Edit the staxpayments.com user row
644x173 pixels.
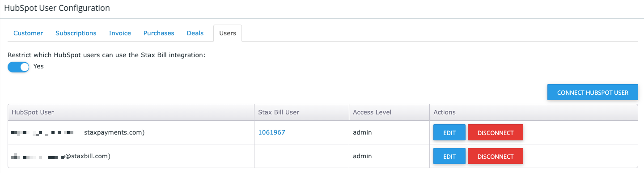[x=449, y=132]
